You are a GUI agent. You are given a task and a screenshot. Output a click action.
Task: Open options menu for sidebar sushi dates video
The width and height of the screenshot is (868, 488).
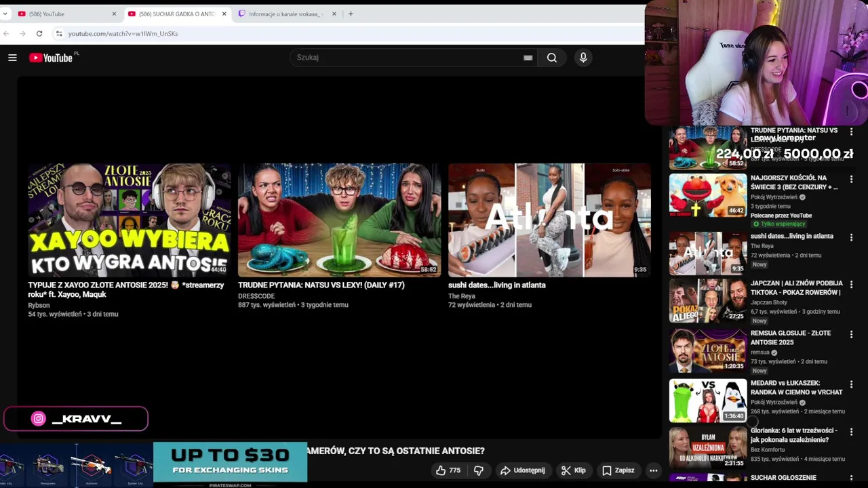pos(851,238)
